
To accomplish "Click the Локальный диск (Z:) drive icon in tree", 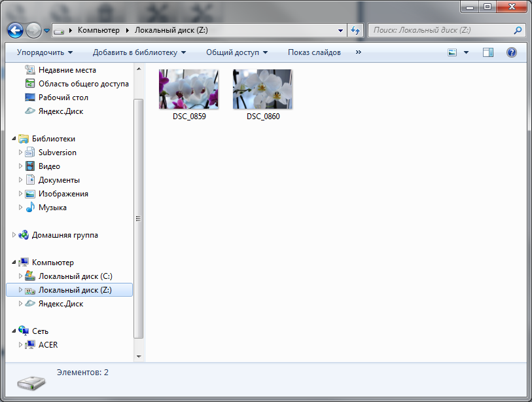I will (30, 291).
